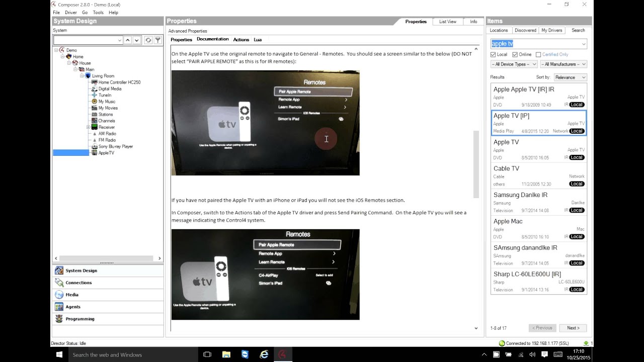Select the Samsung Danlke IR result
This screenshot has height=362, width=644.
tap(539, 202)
